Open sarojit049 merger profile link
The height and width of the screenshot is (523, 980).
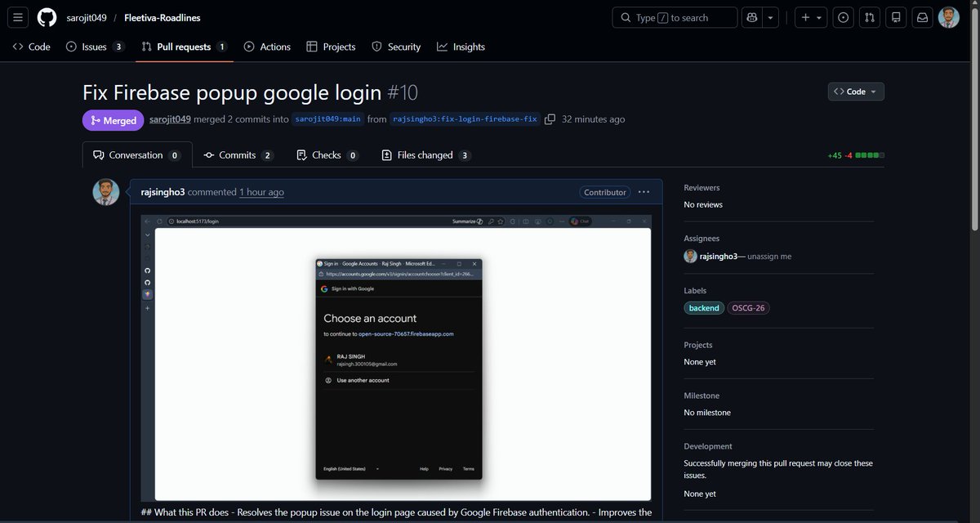click(170, 119)
